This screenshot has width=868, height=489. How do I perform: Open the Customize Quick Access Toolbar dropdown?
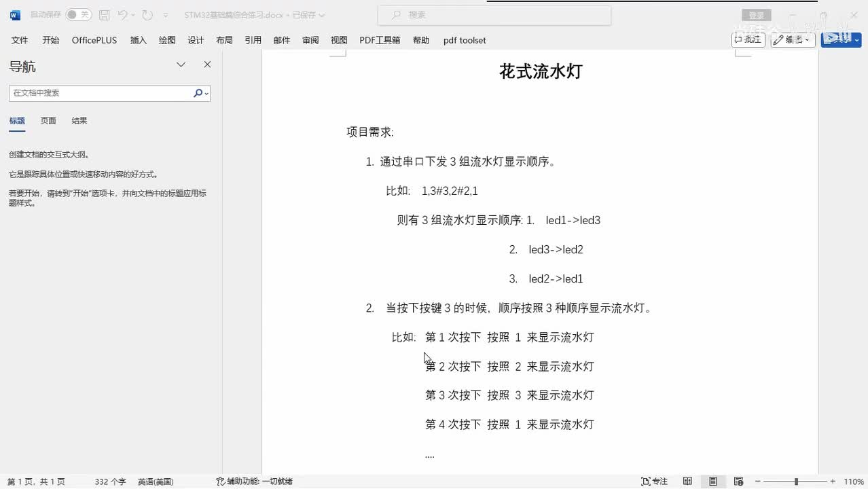tap(165, 15)
